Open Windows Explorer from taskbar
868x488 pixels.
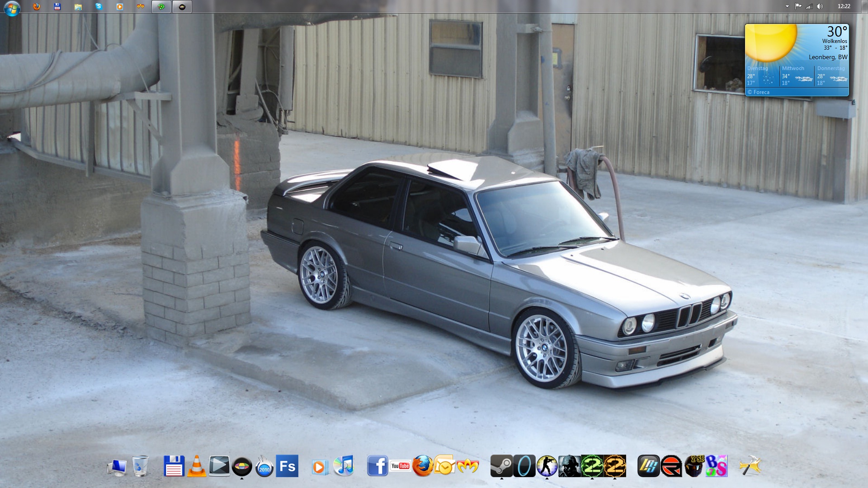click(78, 6)
